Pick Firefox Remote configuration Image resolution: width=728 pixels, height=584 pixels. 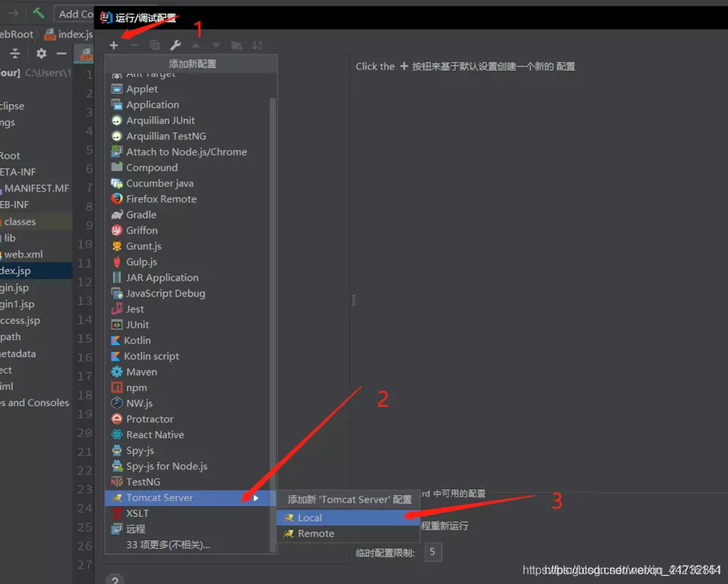187,199
